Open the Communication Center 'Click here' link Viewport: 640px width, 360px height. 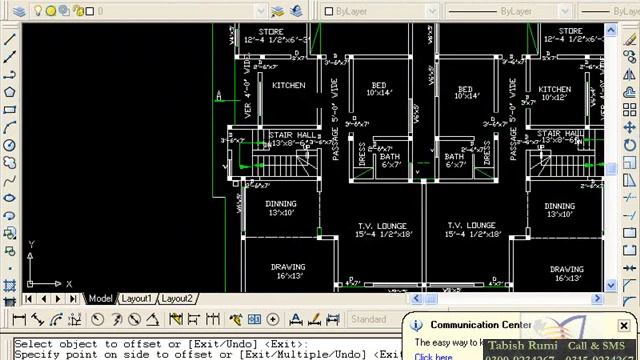(433, 356)
